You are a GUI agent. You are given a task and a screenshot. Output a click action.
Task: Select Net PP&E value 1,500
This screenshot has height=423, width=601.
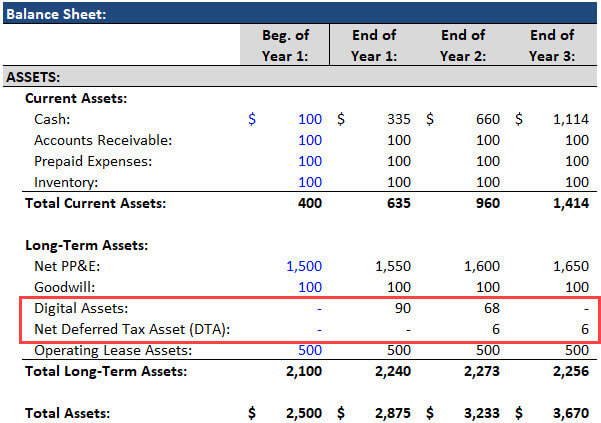point(304,266)
